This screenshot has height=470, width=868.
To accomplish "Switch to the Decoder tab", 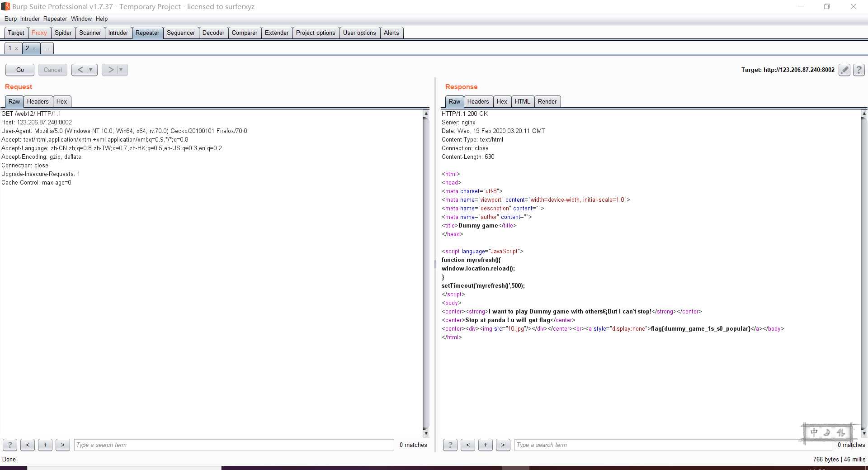I will point(213,33).
